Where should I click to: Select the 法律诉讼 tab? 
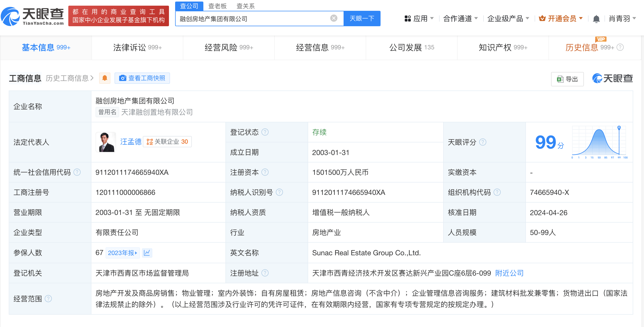[137, 48]
